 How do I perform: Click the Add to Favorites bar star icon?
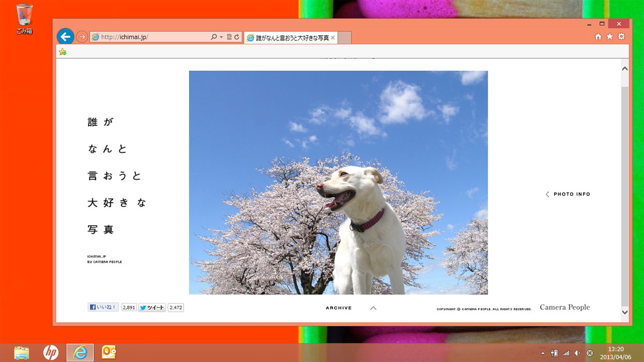[63, 52]
